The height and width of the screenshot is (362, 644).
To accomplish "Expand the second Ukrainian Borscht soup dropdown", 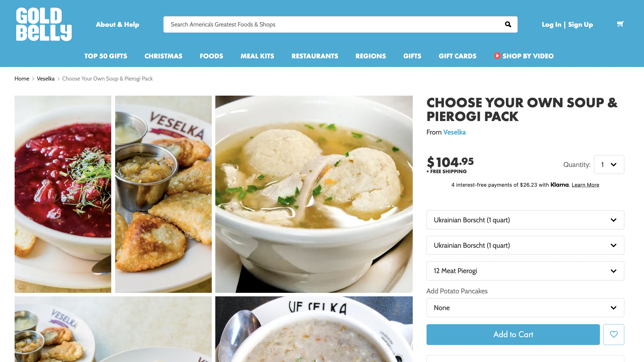I will [525, 245].
